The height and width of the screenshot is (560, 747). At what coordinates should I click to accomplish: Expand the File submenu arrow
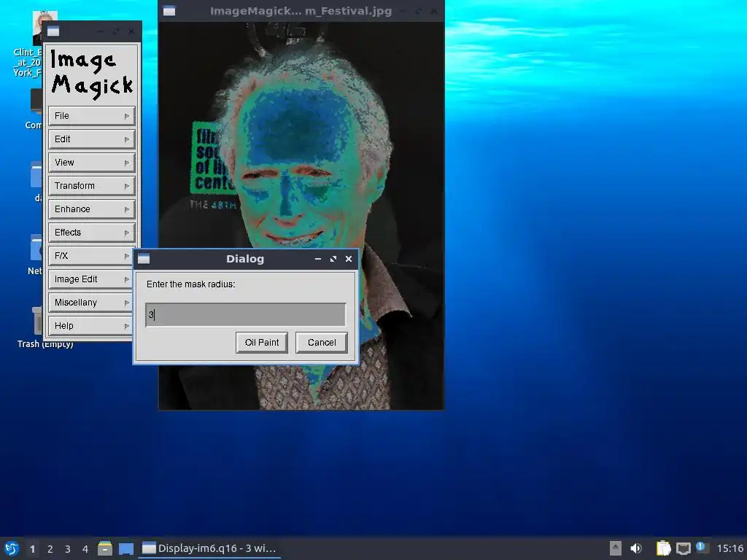[x=127, y=116]
